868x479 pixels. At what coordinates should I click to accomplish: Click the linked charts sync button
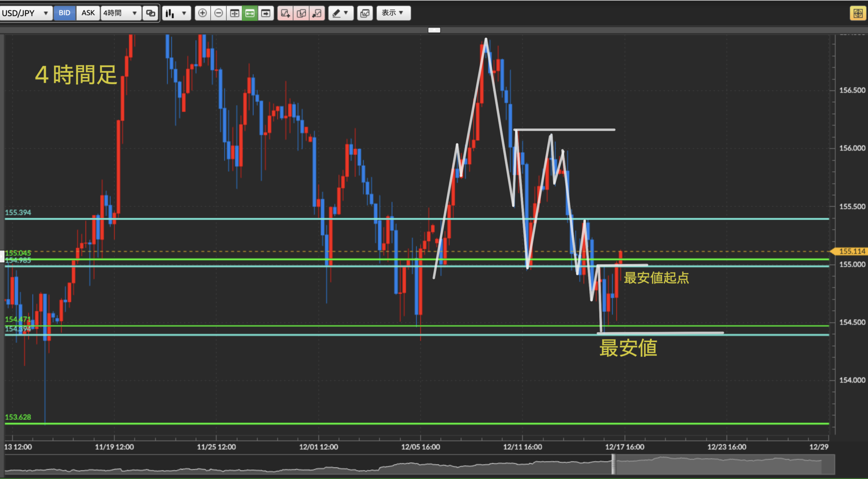tap(150, 13)
